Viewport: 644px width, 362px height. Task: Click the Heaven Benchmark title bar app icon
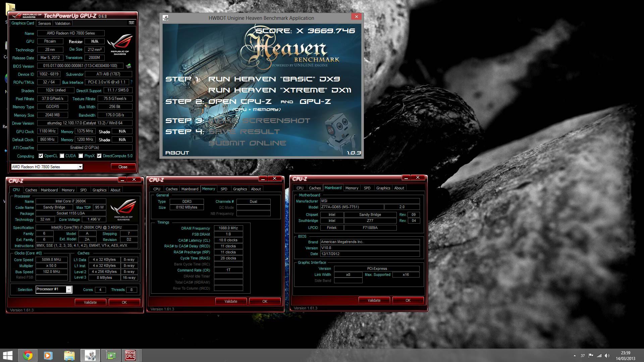pos(165,18)
